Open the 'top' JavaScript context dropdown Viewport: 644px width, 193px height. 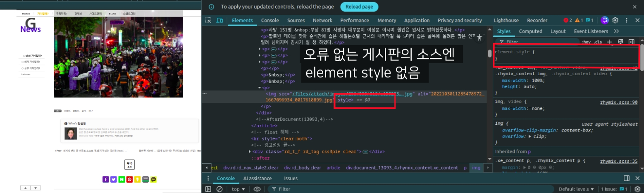238,189
